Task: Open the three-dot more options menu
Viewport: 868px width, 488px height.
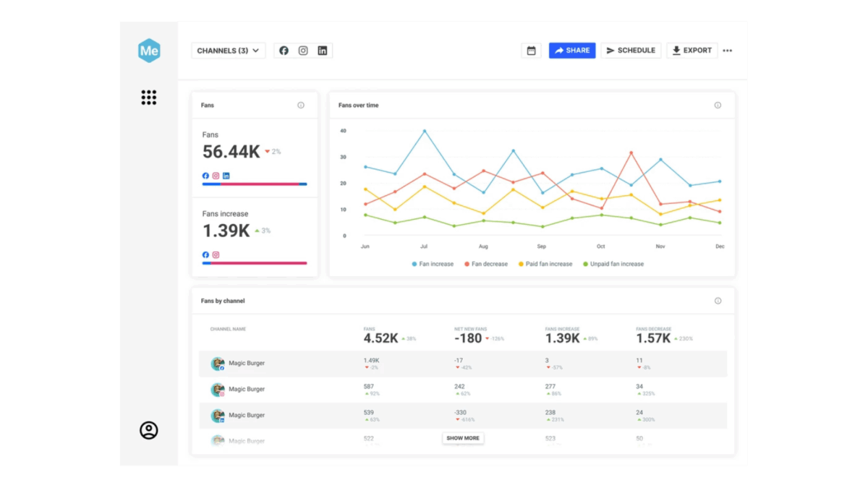Action: 728,51
